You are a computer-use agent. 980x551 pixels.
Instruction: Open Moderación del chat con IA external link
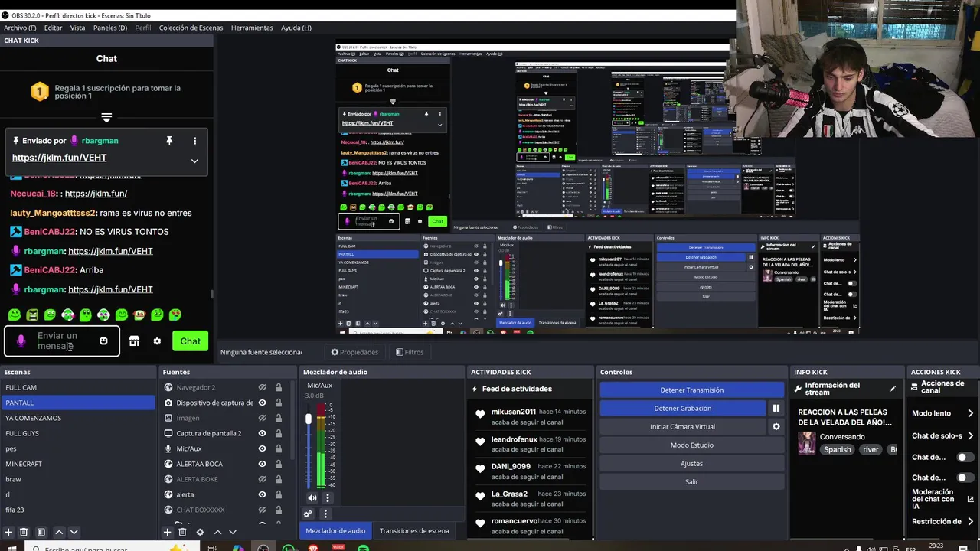tap(970, 499)
